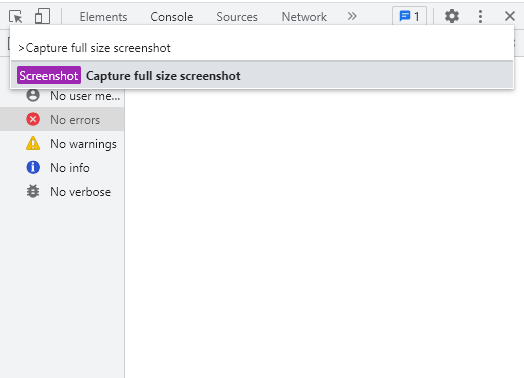
Task: Click the red error circle icon
Action: coord(33,119)
